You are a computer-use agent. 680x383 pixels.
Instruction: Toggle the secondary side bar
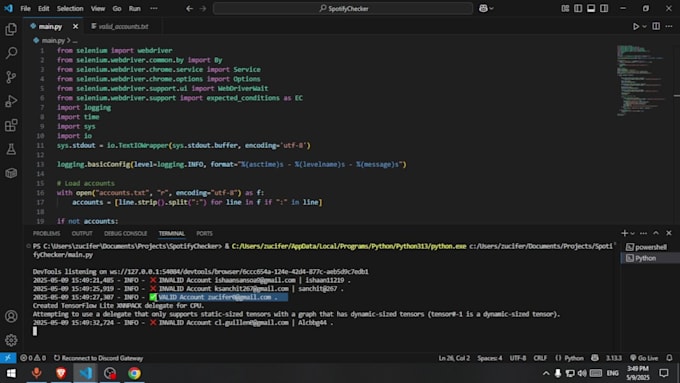tap(604, 8)
